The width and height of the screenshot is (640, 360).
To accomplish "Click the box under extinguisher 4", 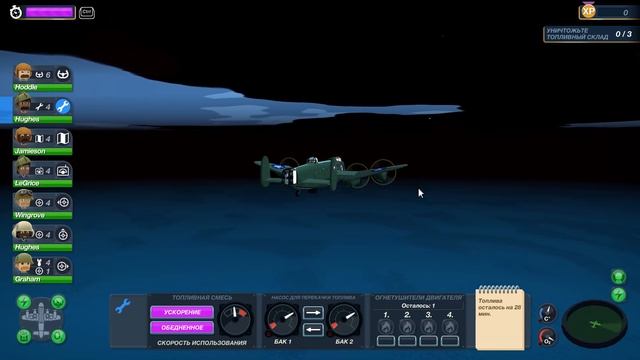I will pyautogui.click(x=449, y=340).
